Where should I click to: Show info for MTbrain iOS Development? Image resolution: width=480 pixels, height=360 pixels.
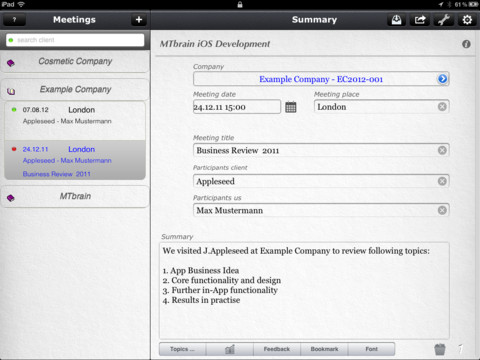tap(466, 44)
